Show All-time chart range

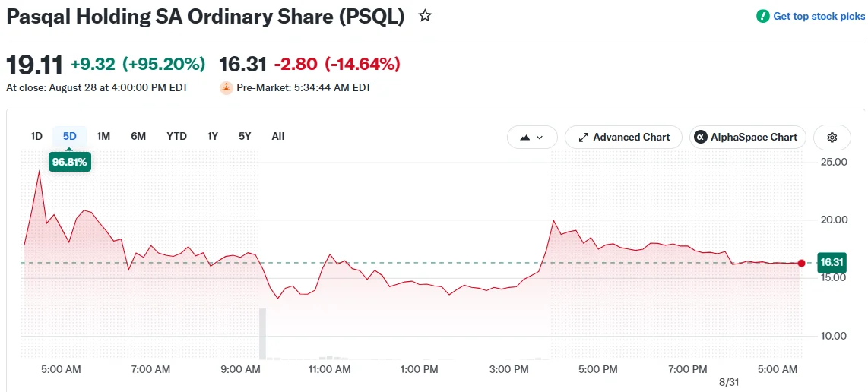tap(278, 136)
